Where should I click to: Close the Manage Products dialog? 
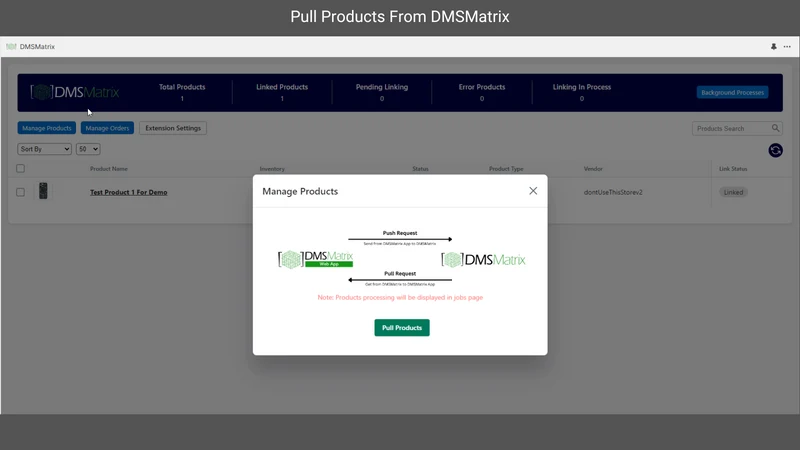tap(533, 191)
